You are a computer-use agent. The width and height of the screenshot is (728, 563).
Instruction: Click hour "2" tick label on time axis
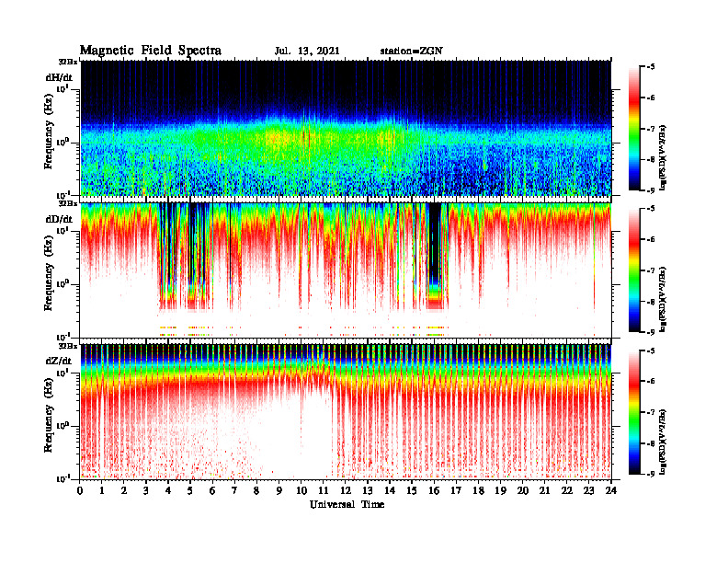[124, 490]
